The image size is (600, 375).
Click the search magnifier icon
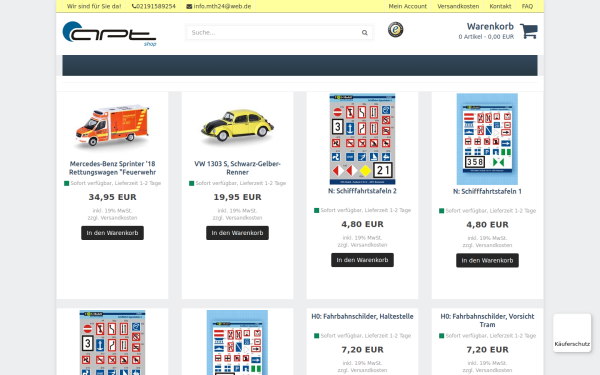click(365, 33)
